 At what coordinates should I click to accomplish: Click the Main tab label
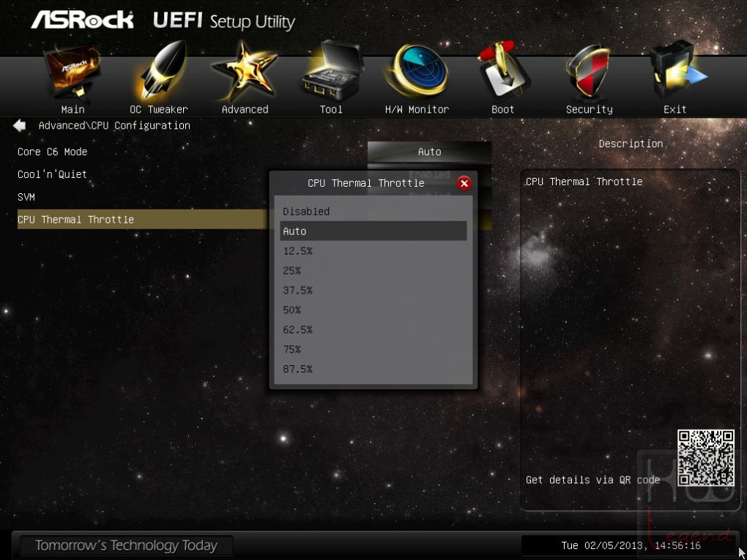click(x=73, y=110)
